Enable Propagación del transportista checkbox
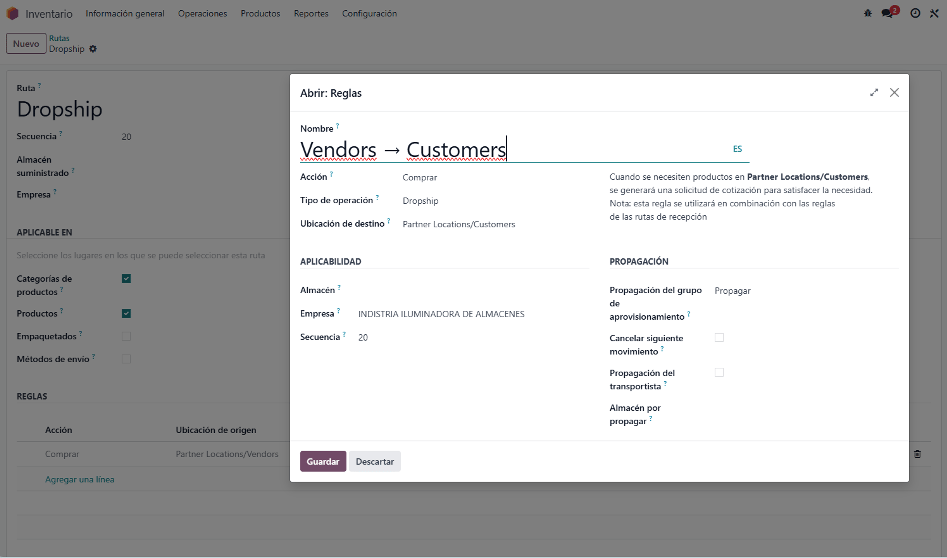947x558 pixels. pyautogui.click(x=719, y=373)
